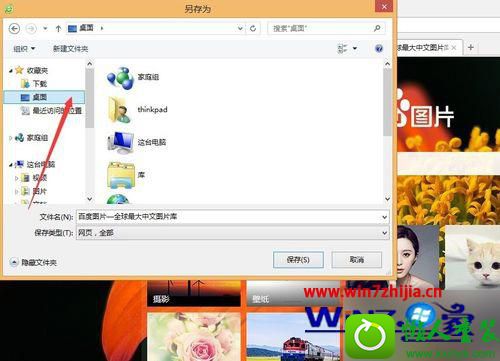Collapse the 收藏夹 tree node
This screenshot has height=361, width=500.
coord(11,70)
